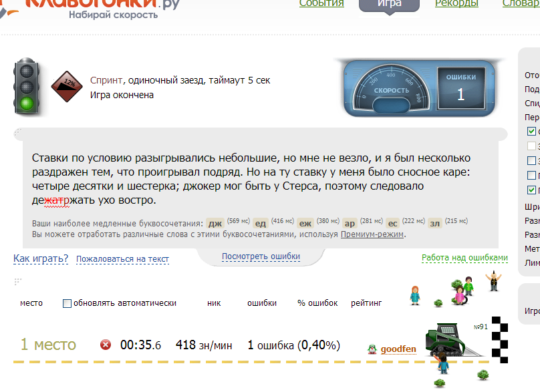Click the penguin avatar beside goodfen

pyautogui.click(x=372, y=349)
